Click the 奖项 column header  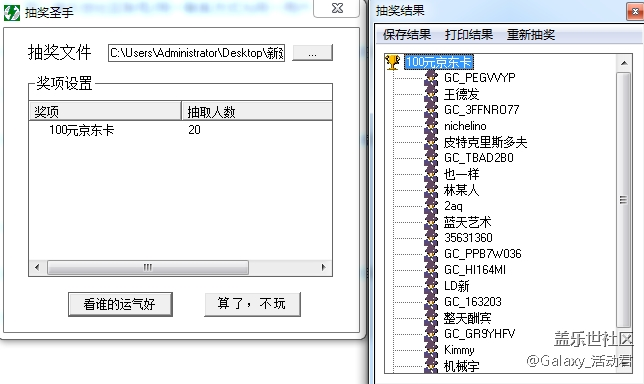click(x=105, y=111)
